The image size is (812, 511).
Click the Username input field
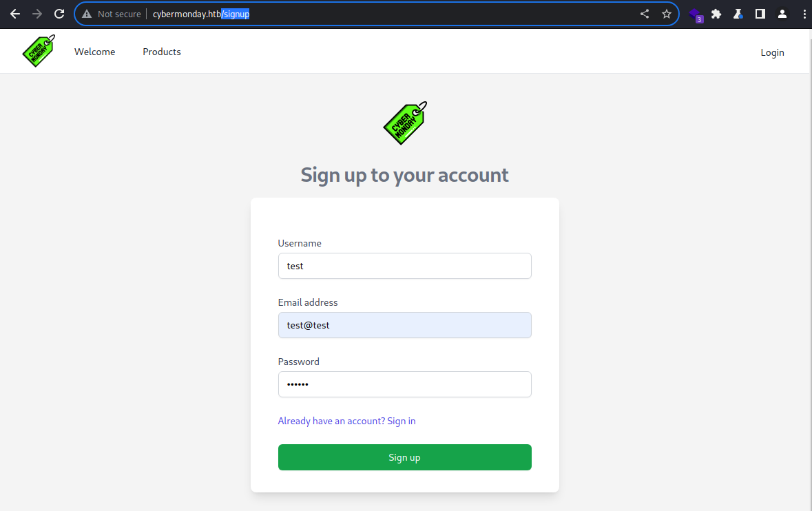coord(404,266)
